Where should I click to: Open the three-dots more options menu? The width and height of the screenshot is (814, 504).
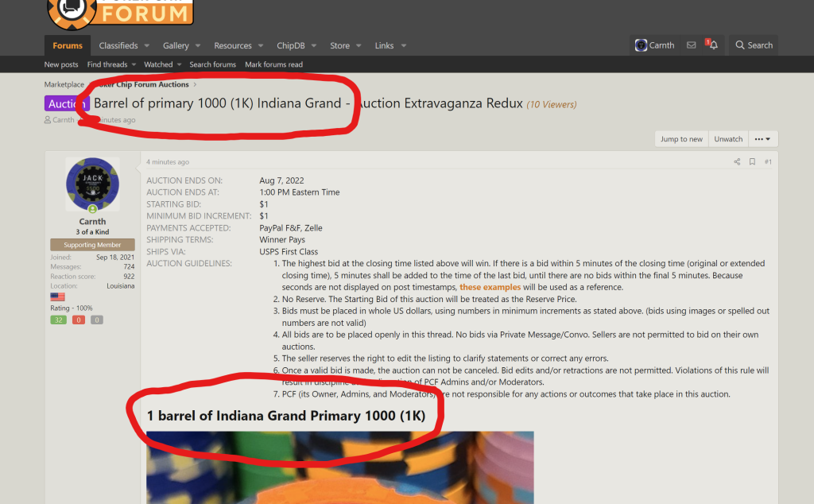(x=762, y=139)
